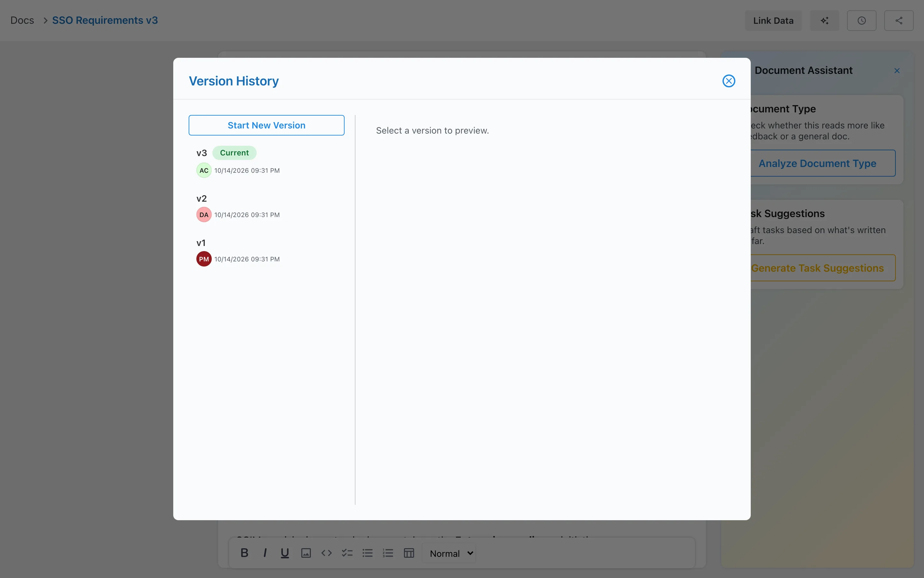Toggle bold formatting in editor toolbar
The width and height of the screenshot is (924, 578).
pyautogui.click(x=244, y=553)
